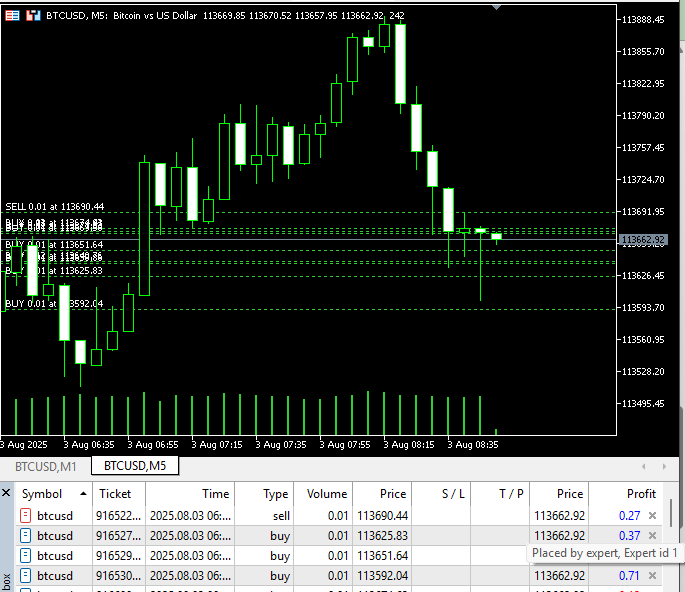Click the chart title BTCUSD, M5: Bitcoin vs US Dollar
This screenshot has height=592, width=685.
(x=122, y=16)
